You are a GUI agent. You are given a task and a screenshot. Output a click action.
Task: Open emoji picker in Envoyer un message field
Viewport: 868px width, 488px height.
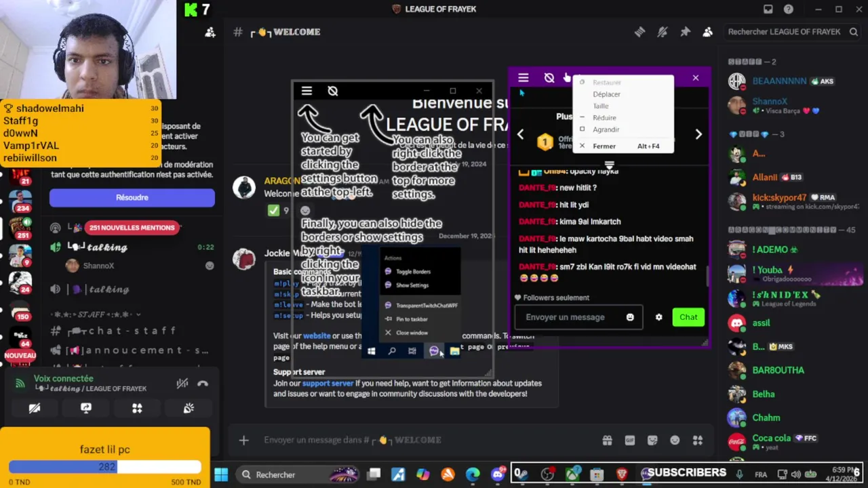point(630,317)
